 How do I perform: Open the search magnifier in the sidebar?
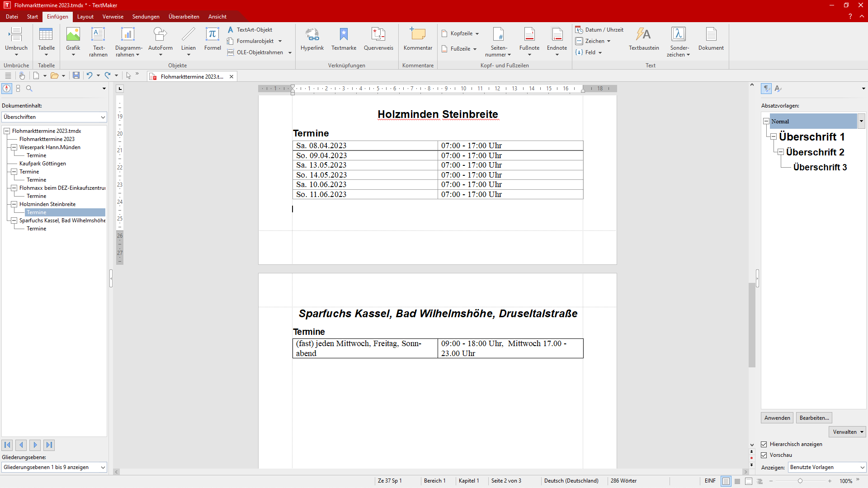29,89
